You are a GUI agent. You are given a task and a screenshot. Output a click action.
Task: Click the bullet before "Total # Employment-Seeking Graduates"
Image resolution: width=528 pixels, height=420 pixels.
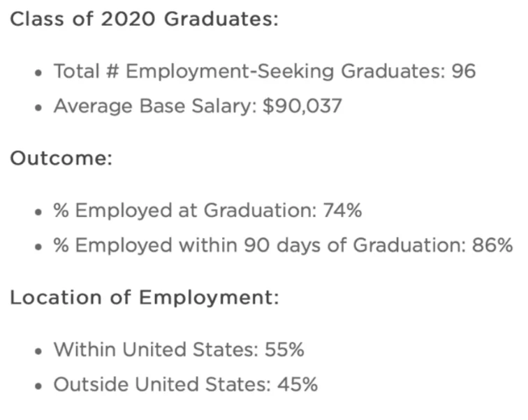(38, 73)
